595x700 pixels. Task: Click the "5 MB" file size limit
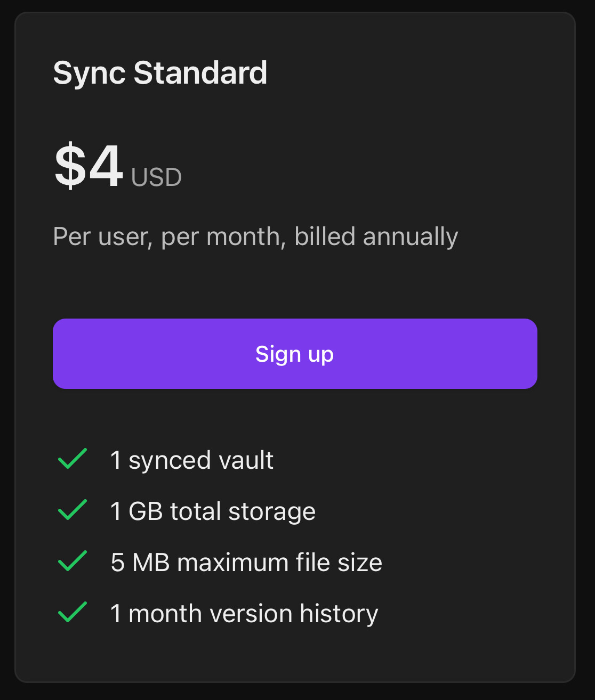tap(140, 563)
